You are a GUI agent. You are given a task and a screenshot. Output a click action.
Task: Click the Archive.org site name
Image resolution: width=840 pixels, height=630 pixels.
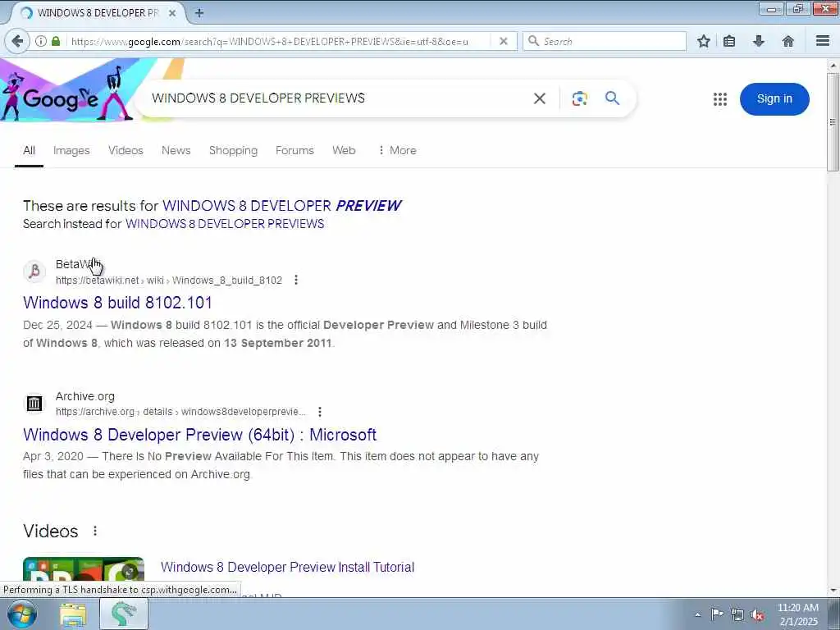tap(85, 396)
